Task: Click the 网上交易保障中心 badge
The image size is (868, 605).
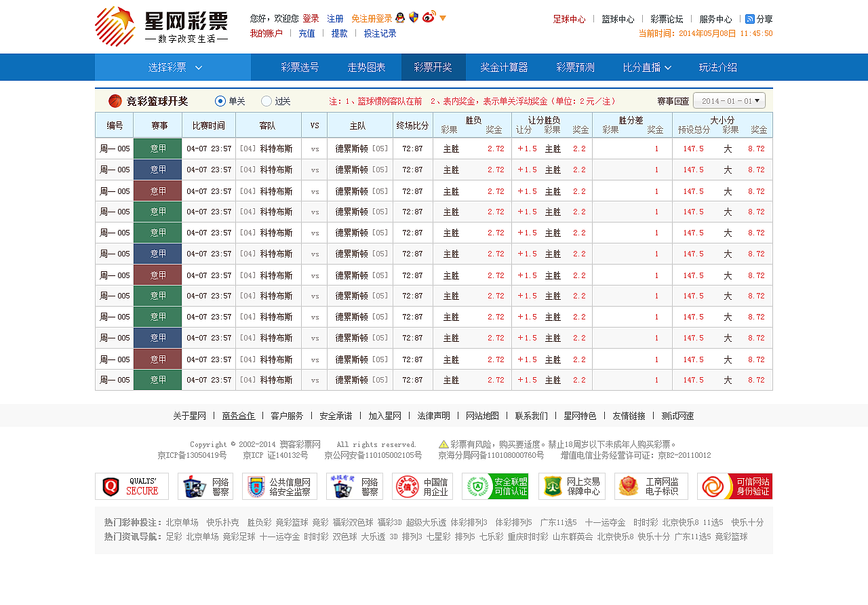Action: [572, 486]
